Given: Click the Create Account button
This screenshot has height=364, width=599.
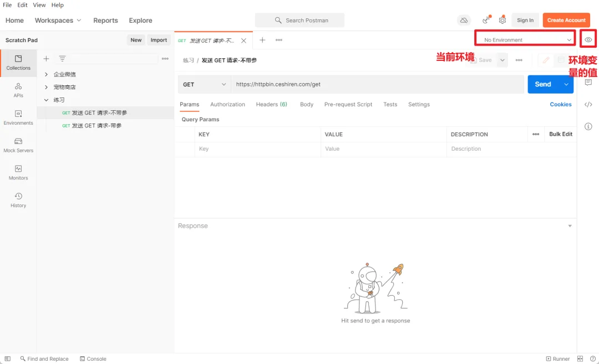Looking at the screenshot, I should point(566,20).
